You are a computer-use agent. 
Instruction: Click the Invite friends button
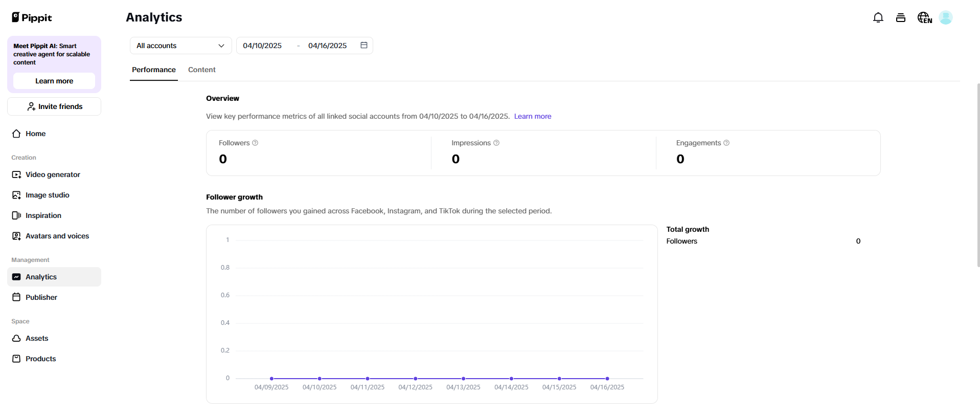pyautogui.click(x=54, y=106)
